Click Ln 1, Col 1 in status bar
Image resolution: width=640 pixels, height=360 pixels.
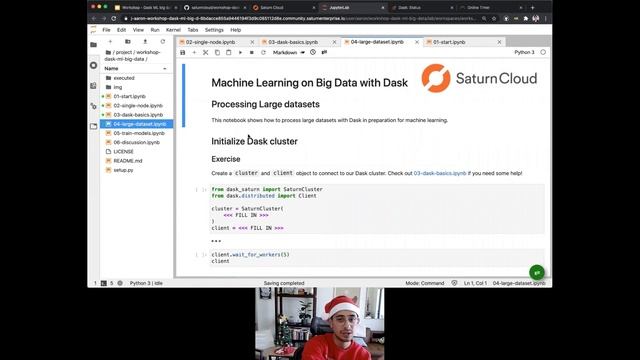pyautogui.click(x=475, y=283)
